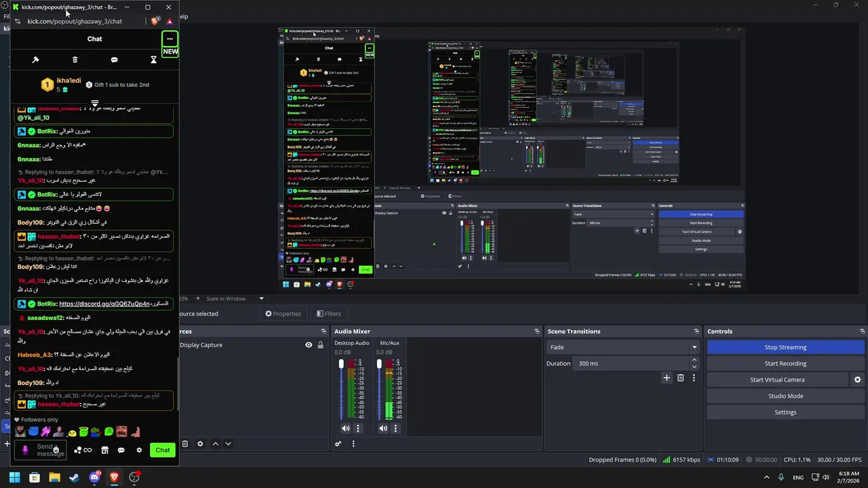Screen dimensions: 868x488
Task: Open Brave Shields lion icon in address bar
Action: click(155, 21)
